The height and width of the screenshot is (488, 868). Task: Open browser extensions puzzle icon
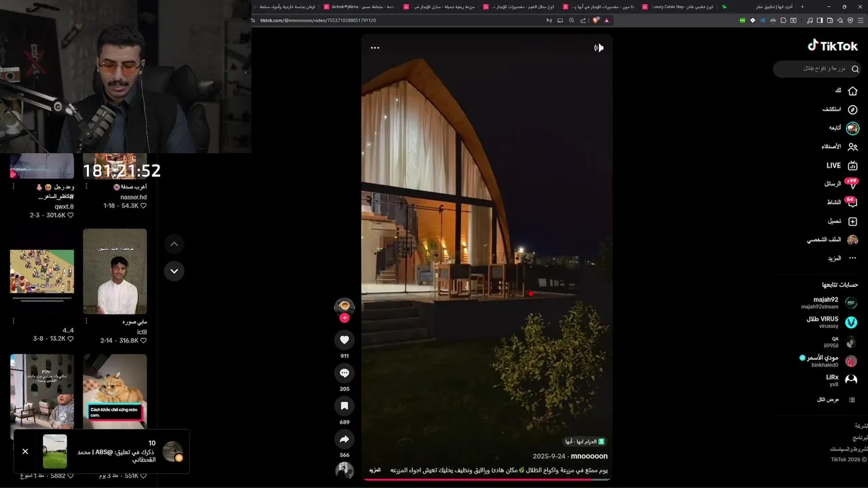[x=783, y=20]
